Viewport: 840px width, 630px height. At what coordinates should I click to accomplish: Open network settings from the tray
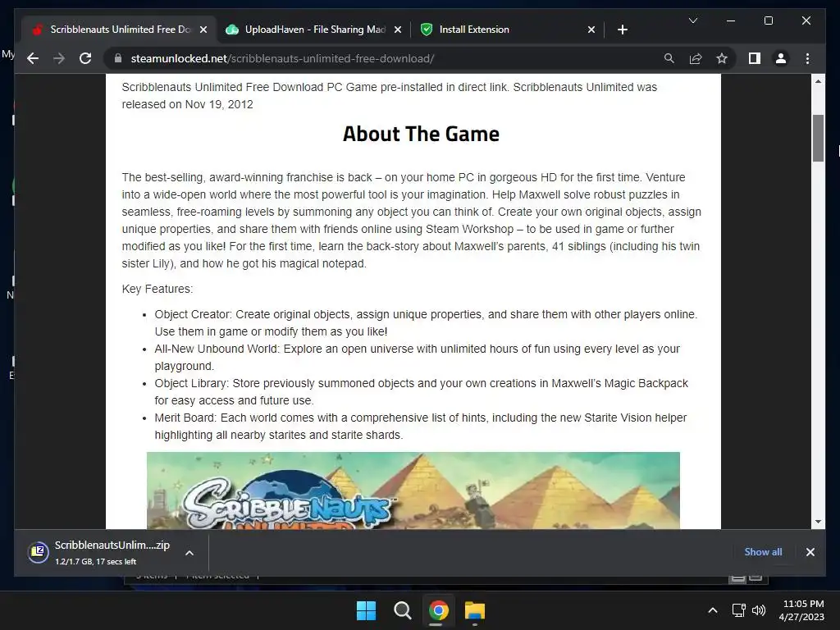coord(739,610)
